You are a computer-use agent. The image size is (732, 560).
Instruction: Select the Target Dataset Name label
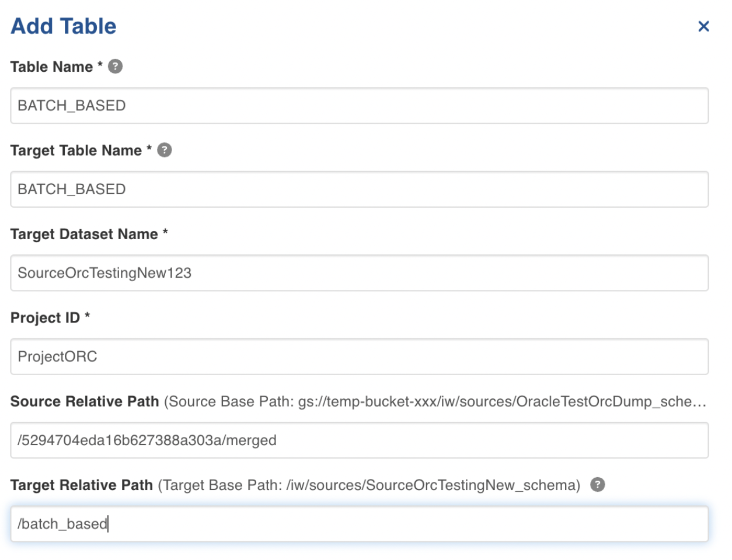click(x=84, y=234)
